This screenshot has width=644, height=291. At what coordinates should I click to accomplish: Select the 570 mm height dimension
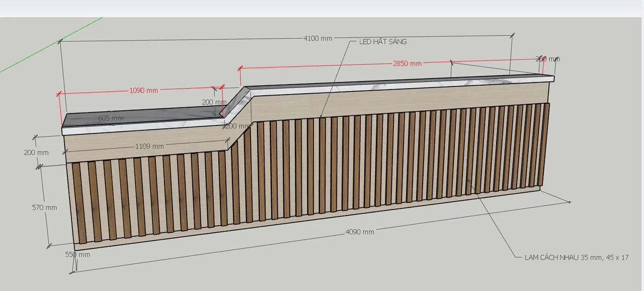(x=44, y=207)
